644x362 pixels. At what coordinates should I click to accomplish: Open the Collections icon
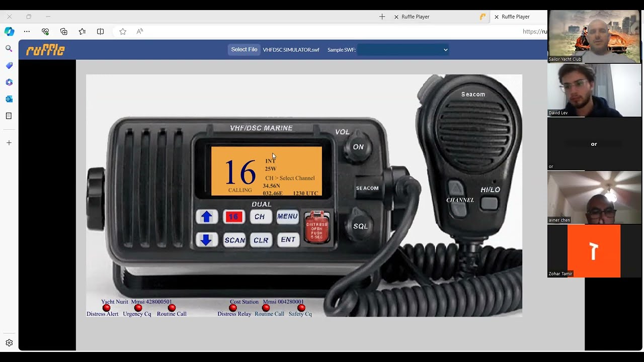tap(64, 31)
